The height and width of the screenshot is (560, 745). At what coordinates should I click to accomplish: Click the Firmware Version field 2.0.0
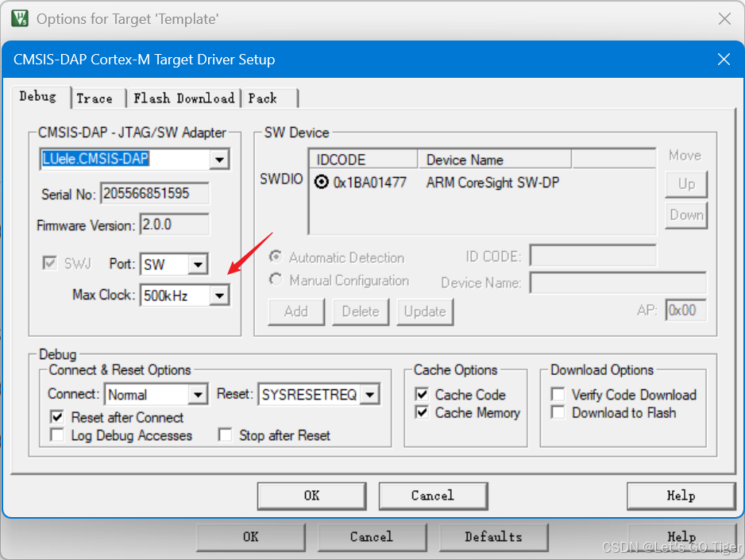(175, 225)
